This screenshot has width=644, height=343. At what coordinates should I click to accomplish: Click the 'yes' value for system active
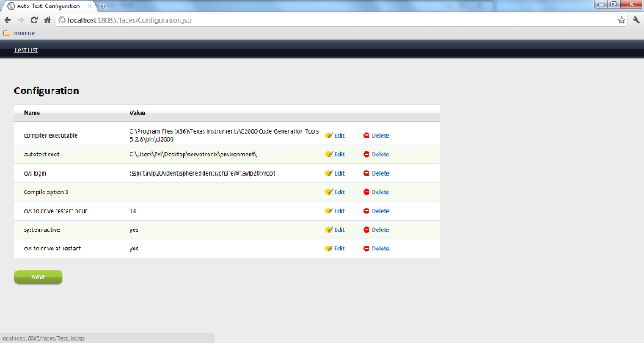point(134,230)
